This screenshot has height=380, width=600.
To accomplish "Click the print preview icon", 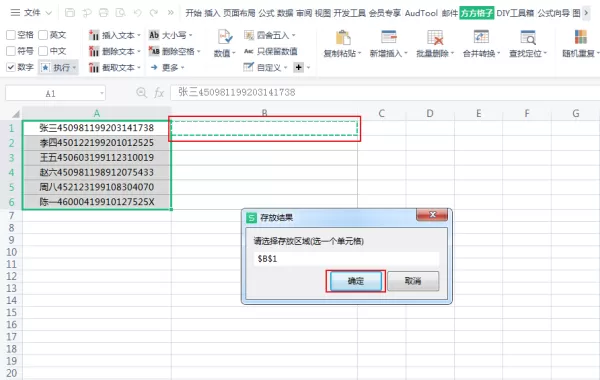I will [x=121, y=13].
